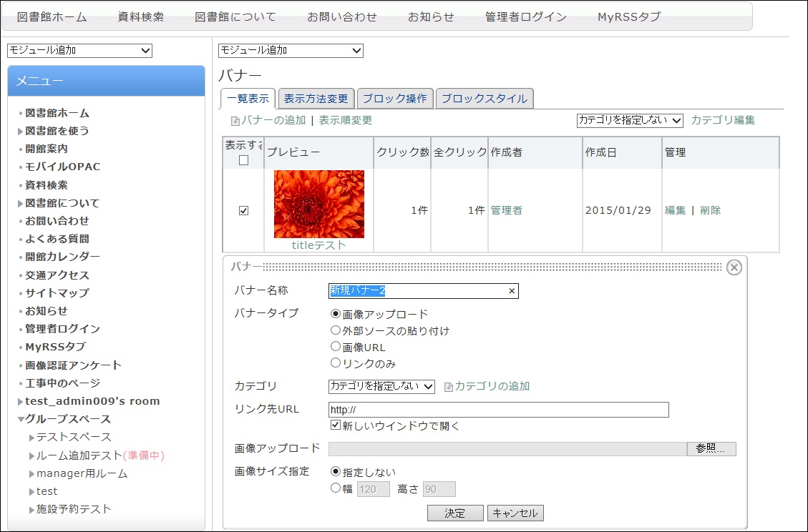Open the category filter dropdown above table
Viewport: 808px width, 532px height.
[630, 120]
